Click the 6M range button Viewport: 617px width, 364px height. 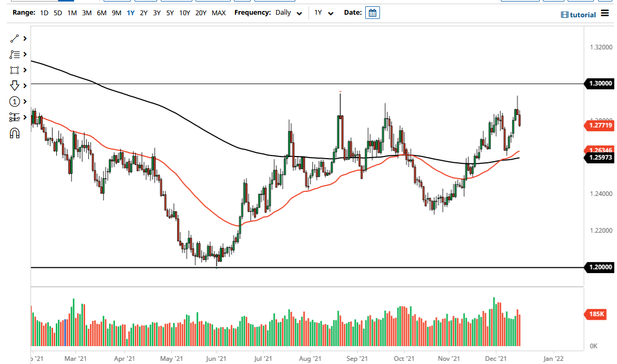(x=102, y=12)
